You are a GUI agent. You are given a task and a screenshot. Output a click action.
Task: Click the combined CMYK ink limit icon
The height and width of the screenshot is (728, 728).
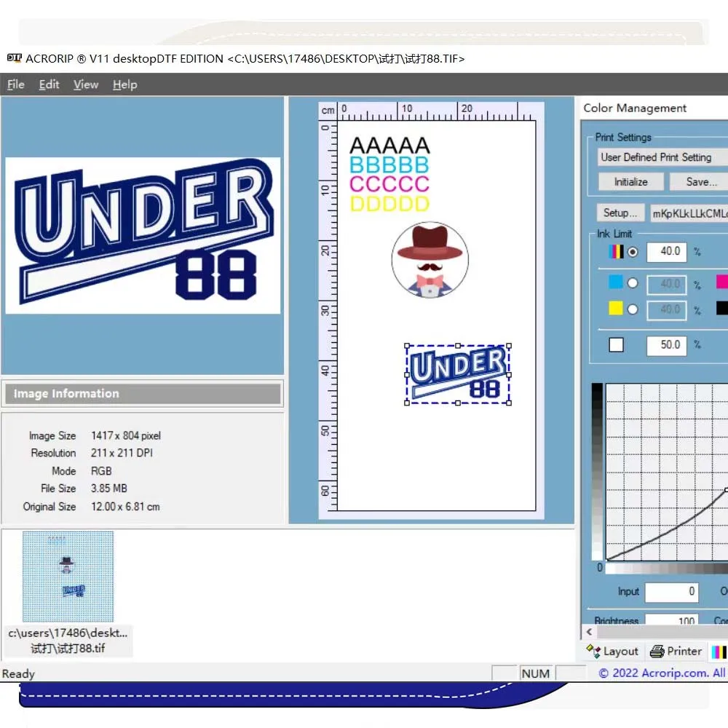click(616, 252)
